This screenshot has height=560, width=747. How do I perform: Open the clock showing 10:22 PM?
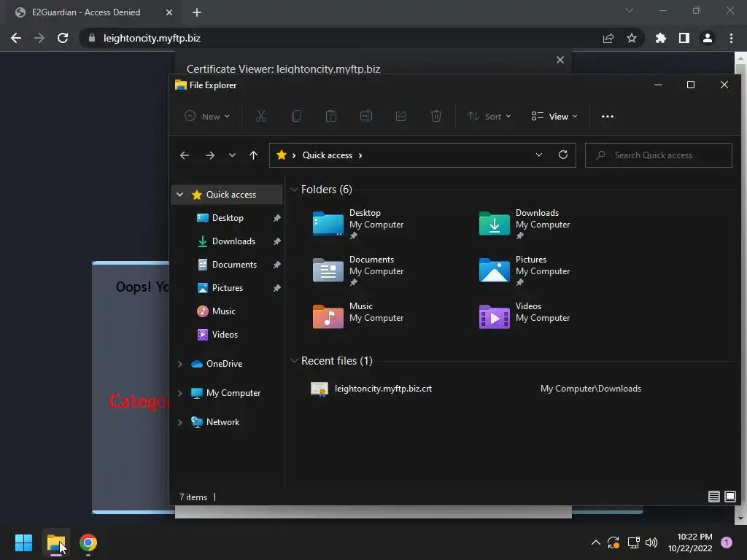[690, 542]
